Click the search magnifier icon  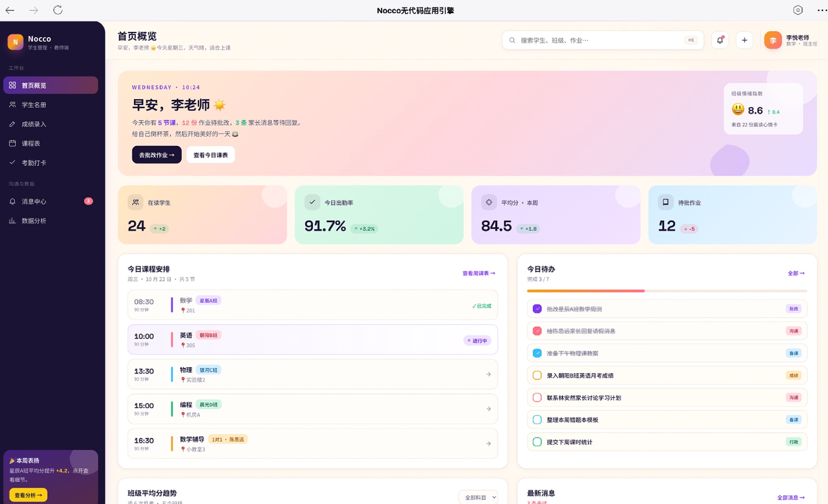[512, 40]
